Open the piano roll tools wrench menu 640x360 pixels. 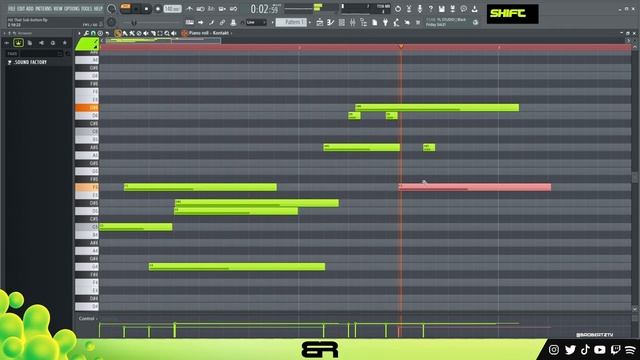point(86,33)
